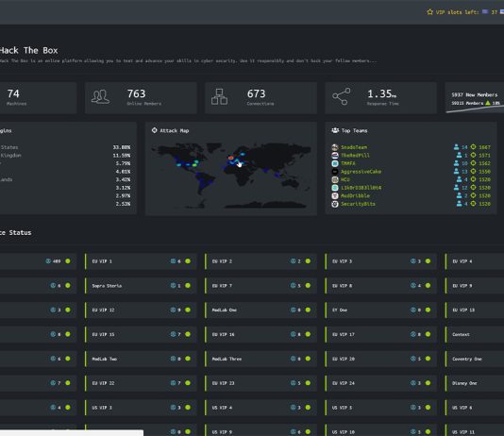Select the Disney One server card
Image resolution: width=504 pixels, height=436 pixels.
(x=475, y=383)
